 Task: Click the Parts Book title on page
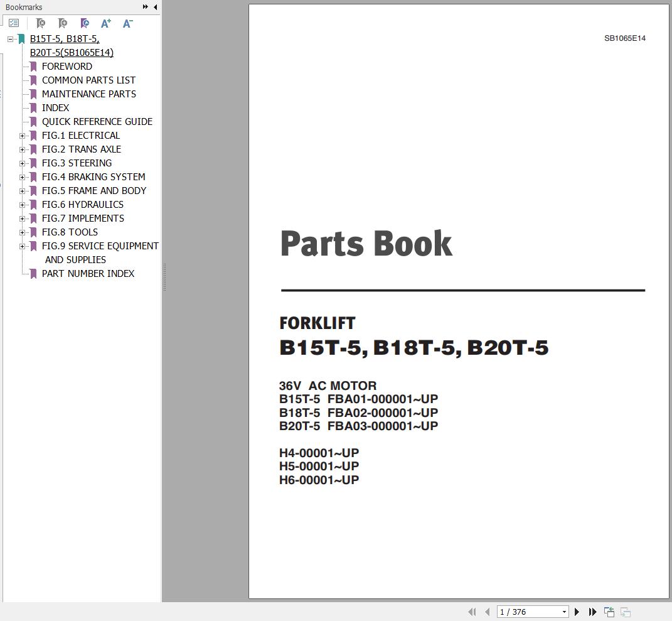pyautogui.click(x=366, y=243)
